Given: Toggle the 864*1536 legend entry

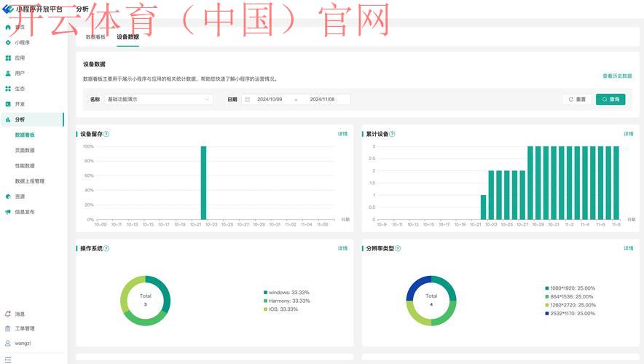Looking at the screenshot, I should pyautogui.click(x=569, y=297).
